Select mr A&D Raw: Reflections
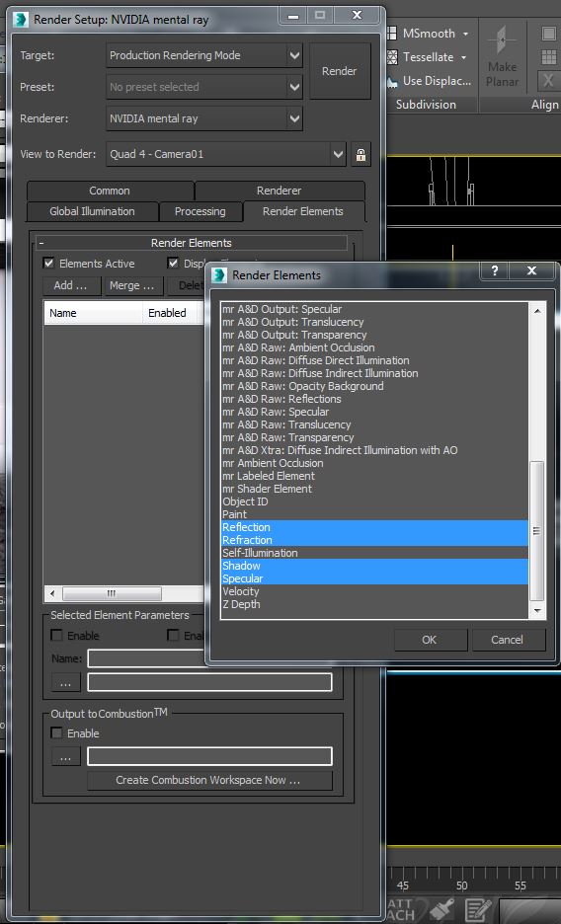This screenshot has height=924, width=561. [x=374, y=399]
